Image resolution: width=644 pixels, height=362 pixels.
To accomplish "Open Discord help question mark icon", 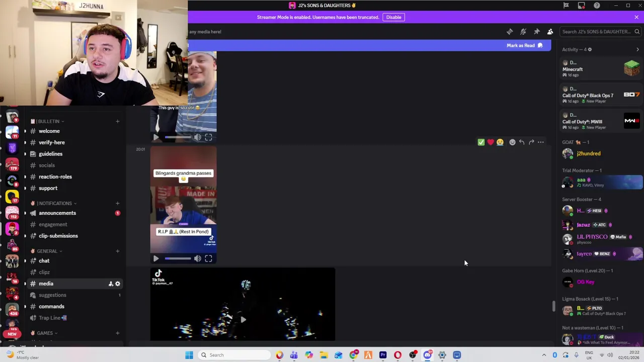I will tap(597, 6).
